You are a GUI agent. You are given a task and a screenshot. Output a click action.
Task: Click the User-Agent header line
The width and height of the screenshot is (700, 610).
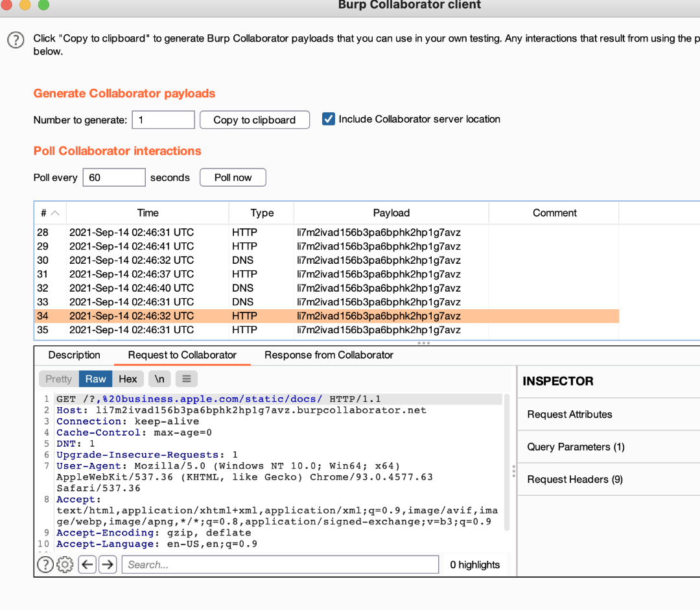(244, 477)
